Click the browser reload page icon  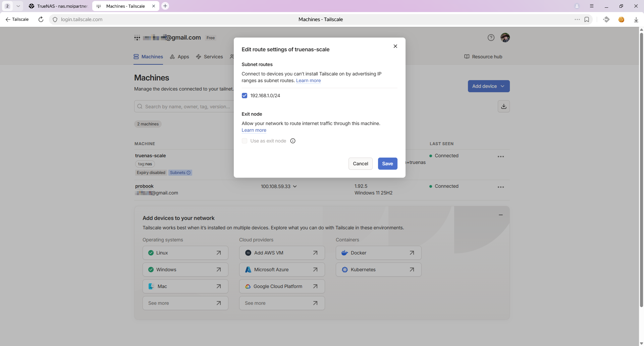[x=41, y=19]
